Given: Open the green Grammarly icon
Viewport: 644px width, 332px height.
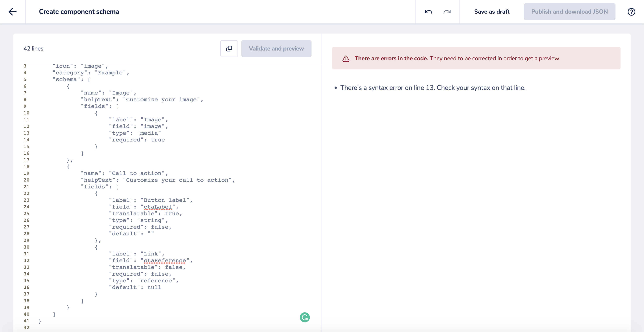Looking at the screenshot, I should tap(305, 317).
